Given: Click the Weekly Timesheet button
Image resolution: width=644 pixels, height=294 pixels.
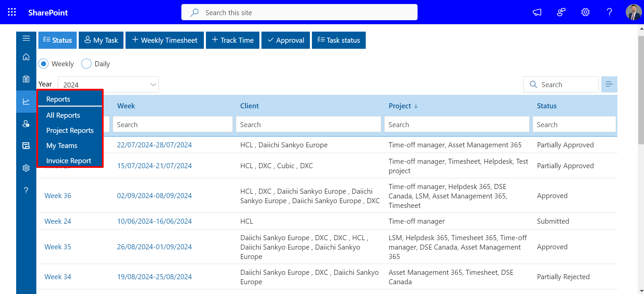Looking at the screenshot, I should click(x=165, y=40).
